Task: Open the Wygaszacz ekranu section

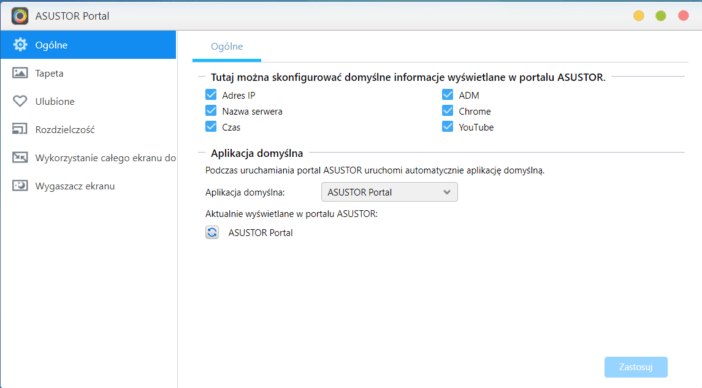Action: click(x=89, y=186)
